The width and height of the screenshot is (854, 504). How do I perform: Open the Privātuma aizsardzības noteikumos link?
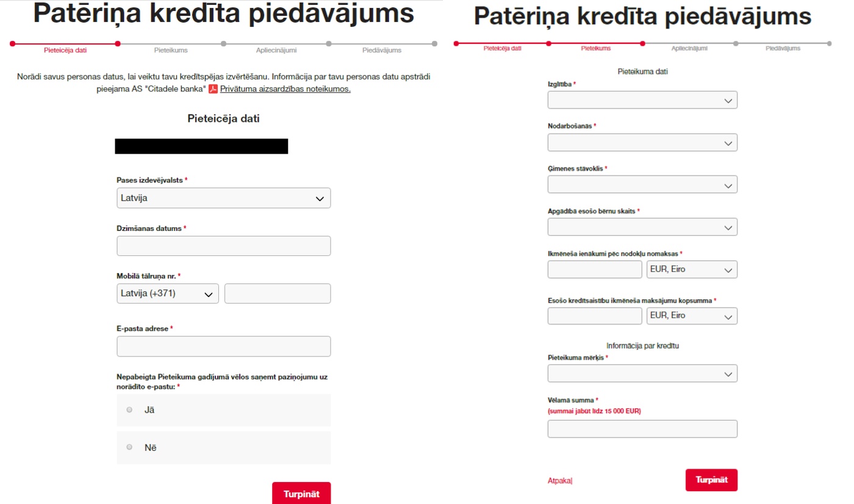pos(285,89)
